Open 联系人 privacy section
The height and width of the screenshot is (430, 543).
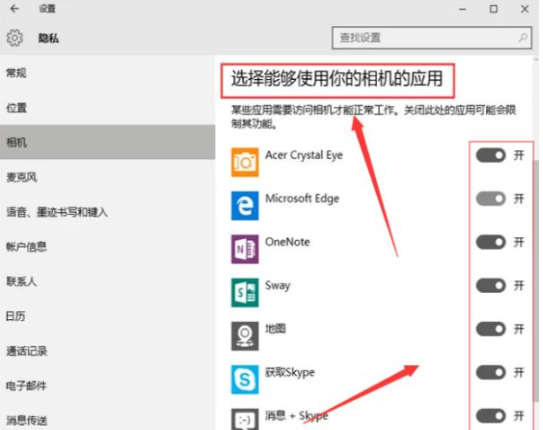pyautogui.click(x=107, y=281)
